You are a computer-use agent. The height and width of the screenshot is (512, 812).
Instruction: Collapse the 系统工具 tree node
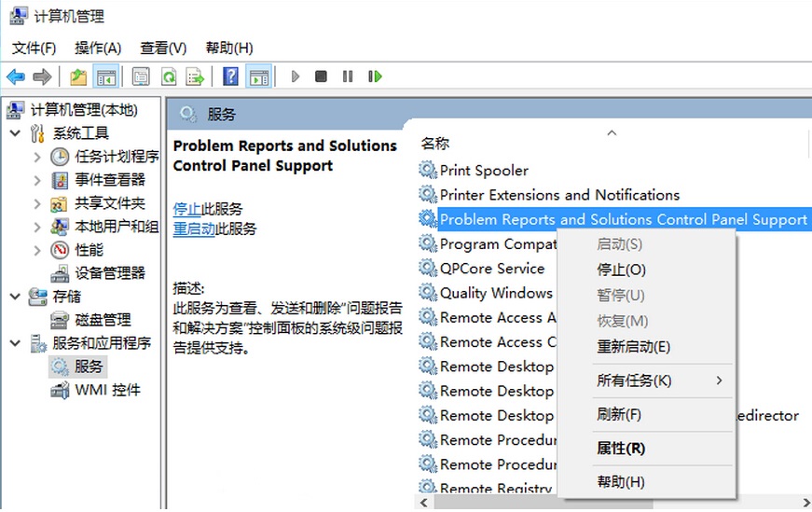15,133
